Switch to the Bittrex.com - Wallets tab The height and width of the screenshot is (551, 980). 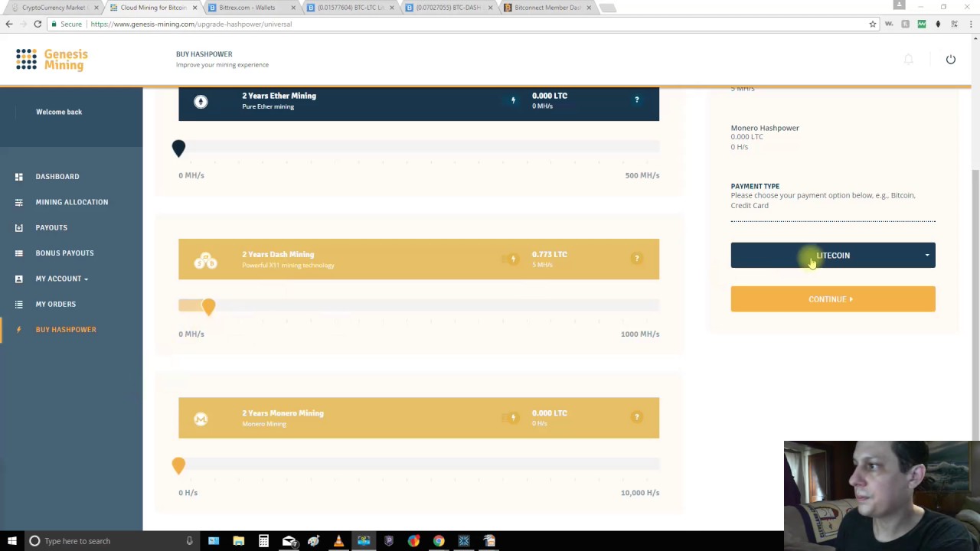(247, 8)
